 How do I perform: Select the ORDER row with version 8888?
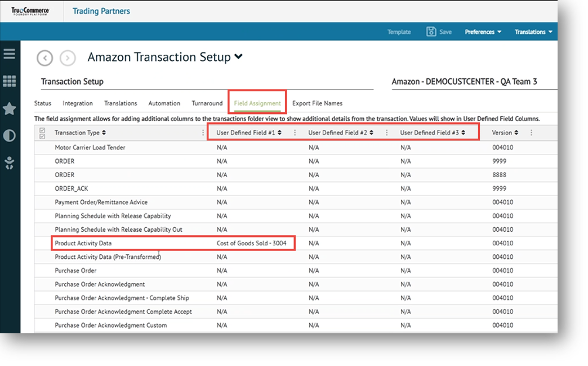point(296,175)
